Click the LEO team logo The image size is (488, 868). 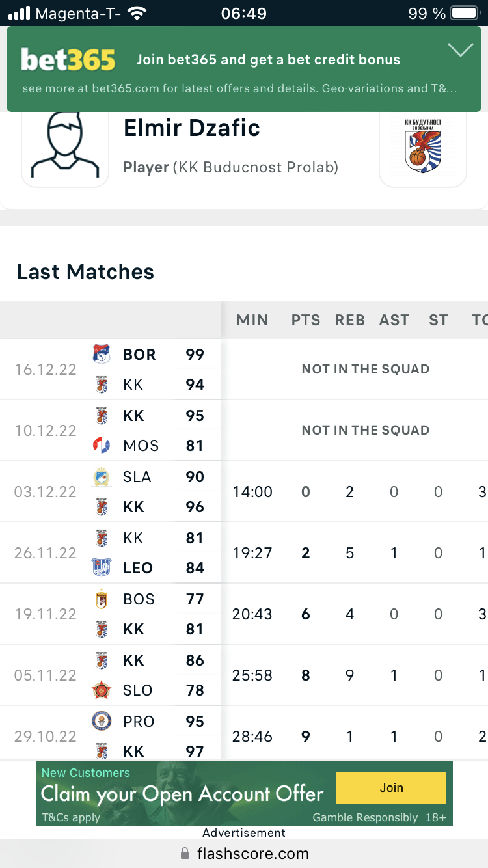[x=102, y=567]
